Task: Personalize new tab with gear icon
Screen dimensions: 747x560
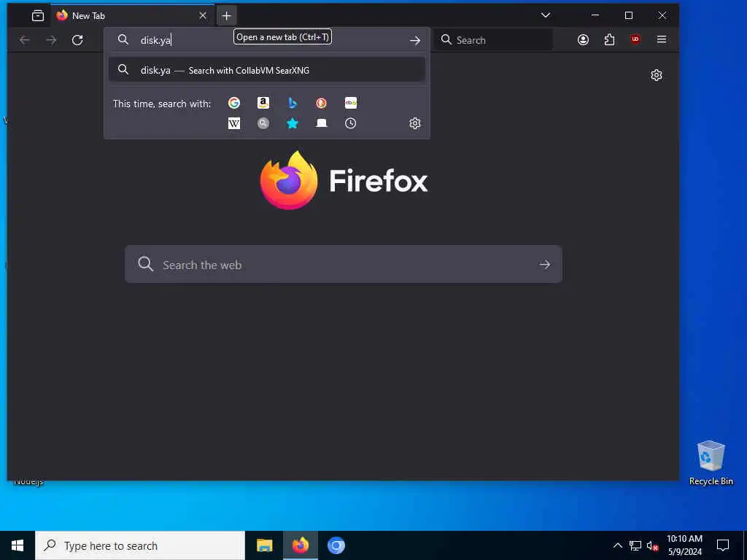Action: [x=657, y=75]
